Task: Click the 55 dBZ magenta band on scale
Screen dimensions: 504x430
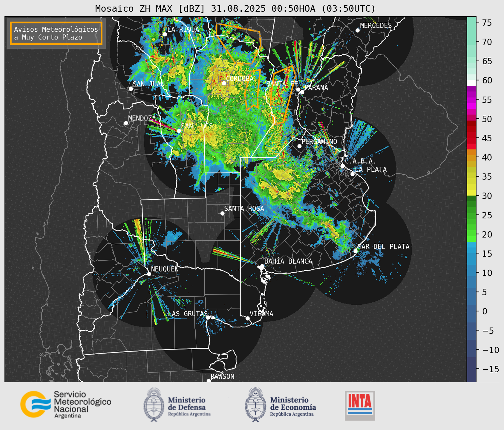Action: [x=471, y=100]
